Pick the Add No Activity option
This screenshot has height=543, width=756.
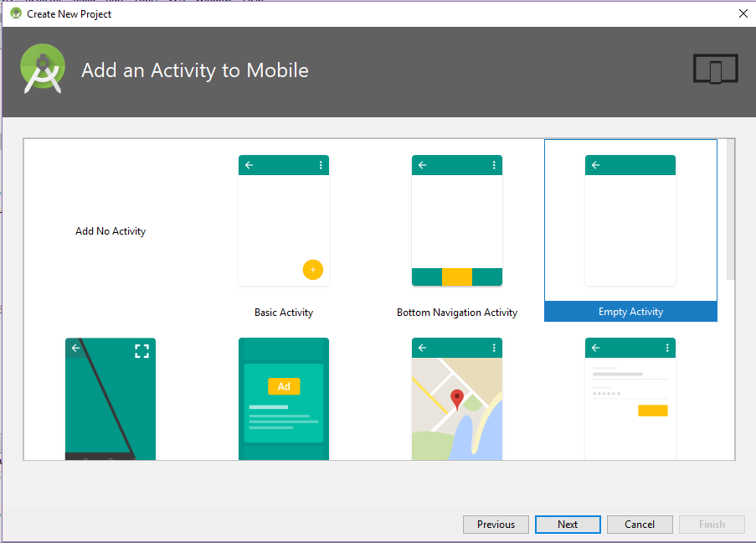click(110, 230)
